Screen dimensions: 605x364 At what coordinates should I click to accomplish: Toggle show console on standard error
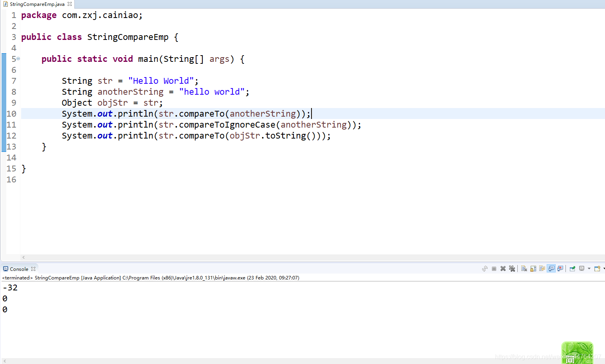click(560, 268)
